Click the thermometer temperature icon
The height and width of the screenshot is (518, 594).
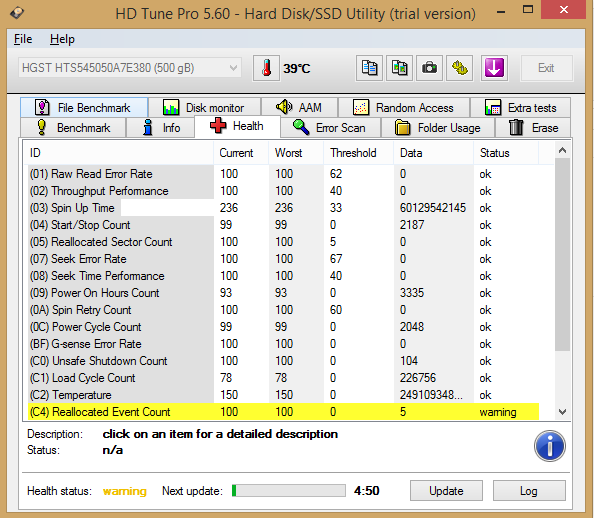pos(267,68)
